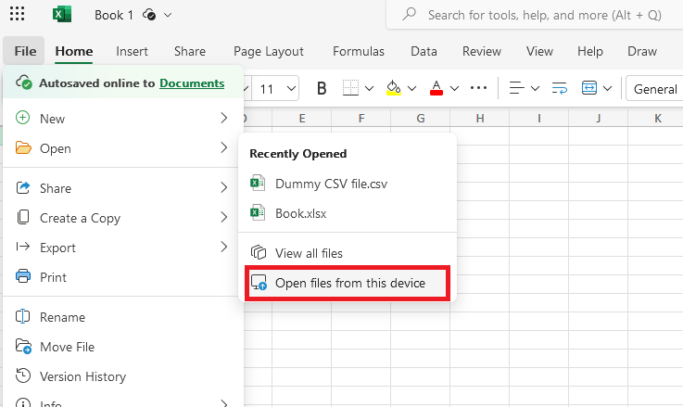Click the search box for tools and help
This screenshot has height=407, width=683.
534,15
